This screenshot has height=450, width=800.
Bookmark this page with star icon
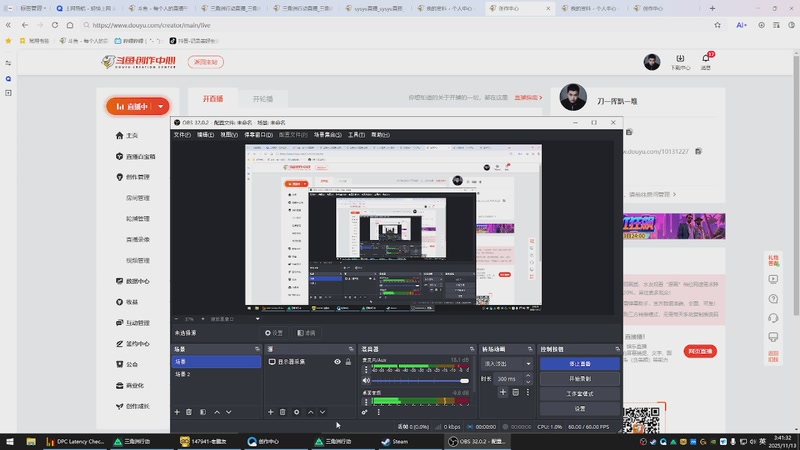pyautogui.click(x=717, y=25)
